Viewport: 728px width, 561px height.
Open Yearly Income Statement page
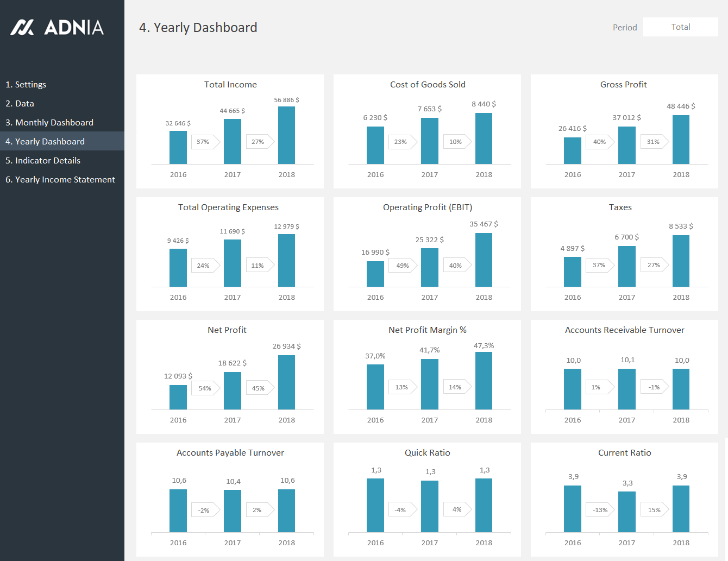(60, 180)
